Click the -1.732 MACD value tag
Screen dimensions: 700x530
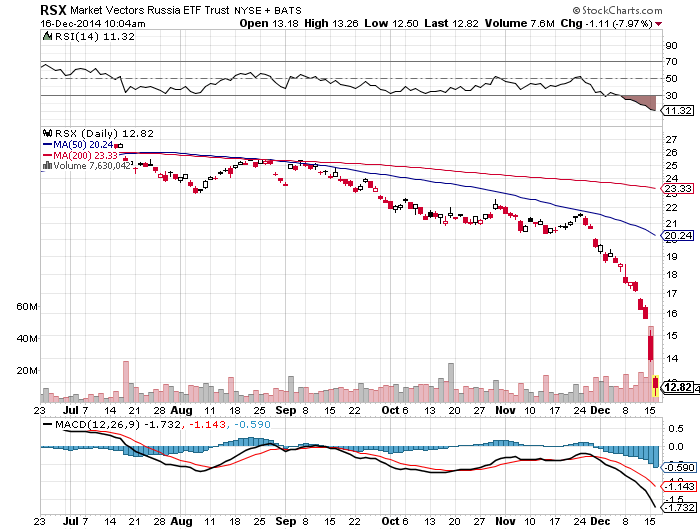679,509
